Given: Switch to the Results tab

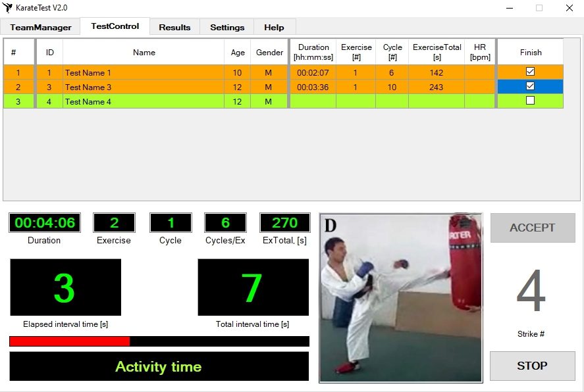Looking at the screenshot, I should pos(174,27).
